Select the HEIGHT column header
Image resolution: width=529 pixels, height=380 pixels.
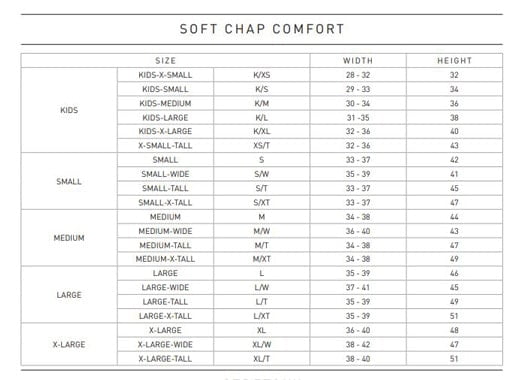[x=454, y=61]
